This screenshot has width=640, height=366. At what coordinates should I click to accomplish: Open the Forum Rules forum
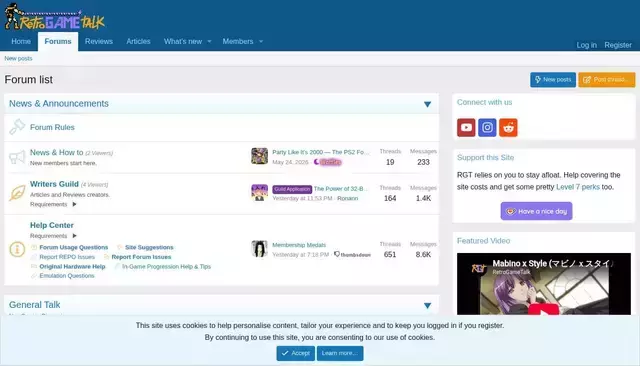click(x=52, y=127)
